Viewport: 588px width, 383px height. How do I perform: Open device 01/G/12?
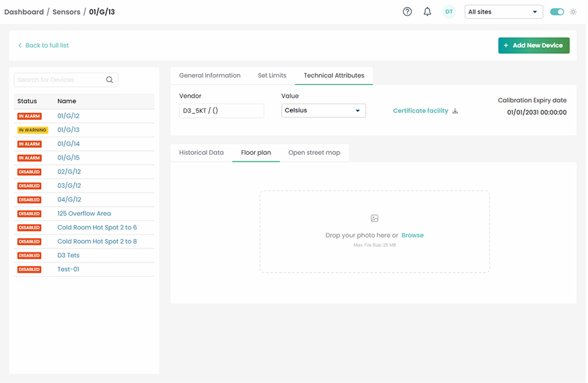click(x=68, y=116)
